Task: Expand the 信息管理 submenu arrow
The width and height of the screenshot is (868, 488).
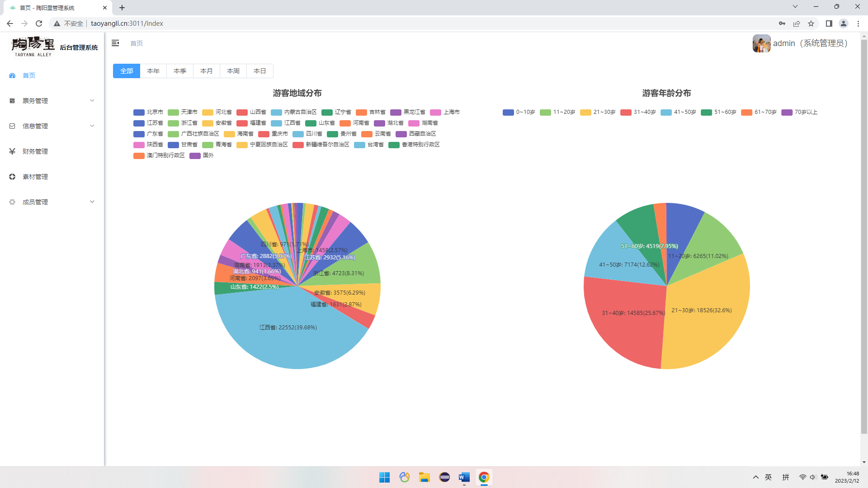Action: [92, 126]
